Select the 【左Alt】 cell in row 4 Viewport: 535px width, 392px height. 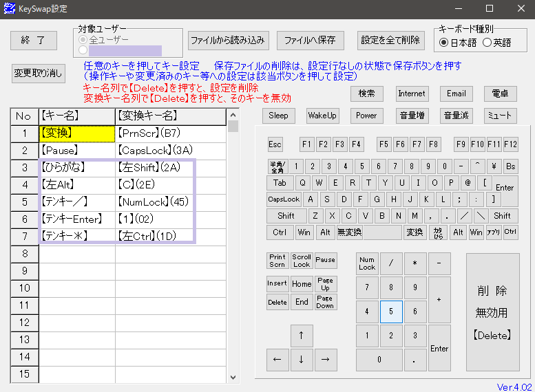point(77,186)
